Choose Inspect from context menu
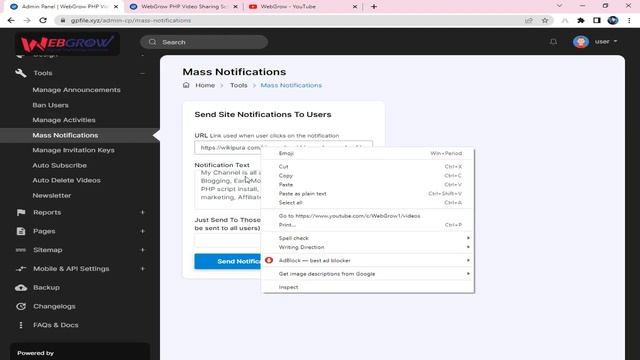Image resolution: width=640 pixels, height=360 pixels. click(x=367, y=287)
